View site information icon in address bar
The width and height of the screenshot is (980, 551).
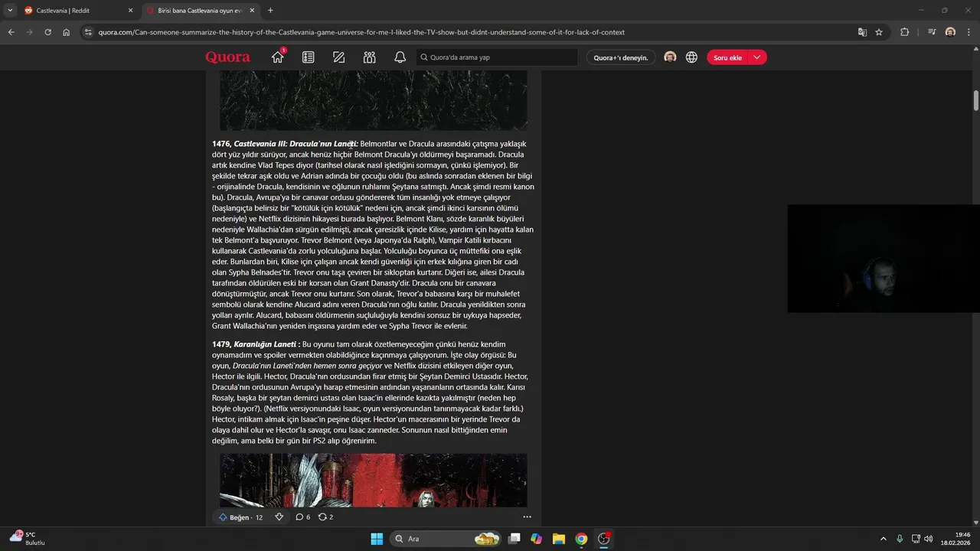pos(88,32)
